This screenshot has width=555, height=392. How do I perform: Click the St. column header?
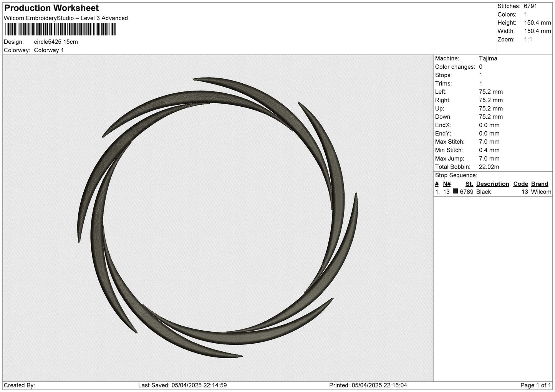pyautogui.click(x=469, y=184)
